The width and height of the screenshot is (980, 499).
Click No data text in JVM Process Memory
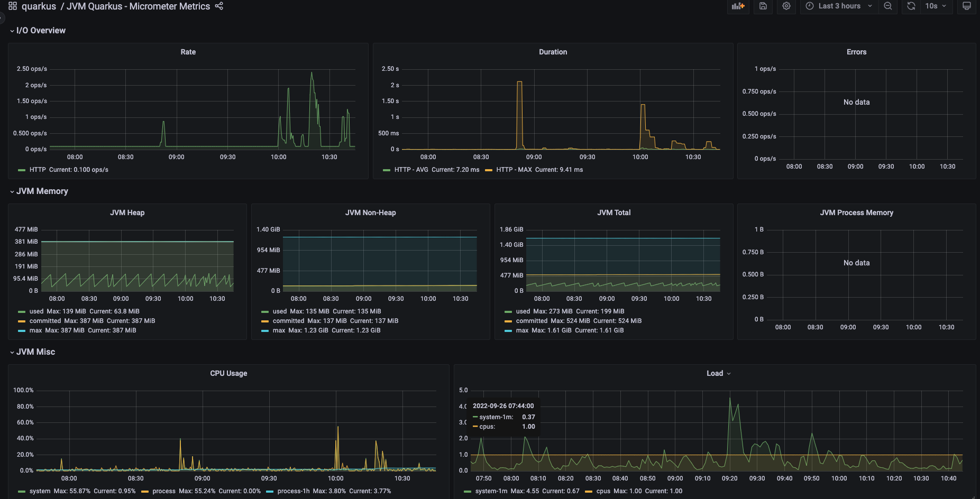tap(856, 263)
